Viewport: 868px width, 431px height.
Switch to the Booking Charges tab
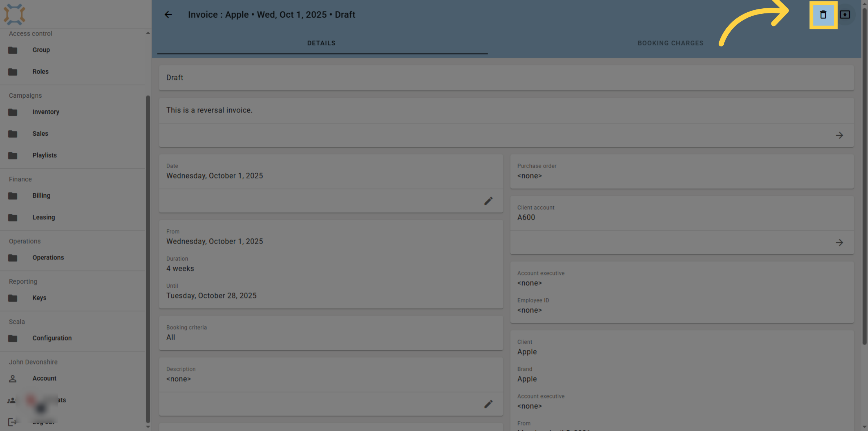click(x=670, y=43)
